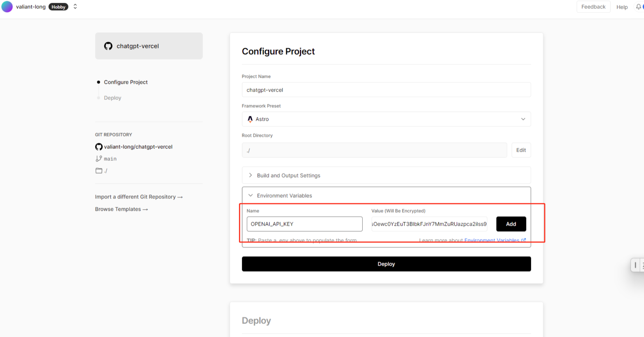Click the git branch icon by main
This screenshot has height=337, width=644.
pos(99,159)
